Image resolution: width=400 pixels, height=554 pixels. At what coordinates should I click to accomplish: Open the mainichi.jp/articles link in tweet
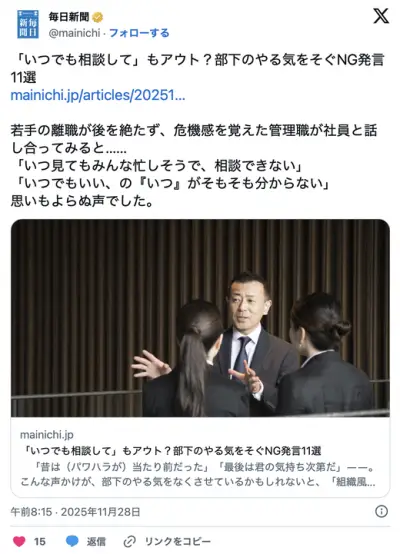tap(98, 95)
